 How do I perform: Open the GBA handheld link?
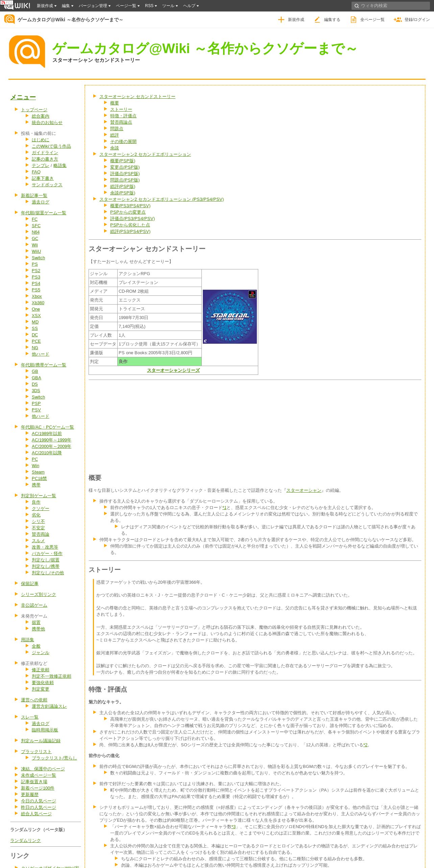click(37, 378)
